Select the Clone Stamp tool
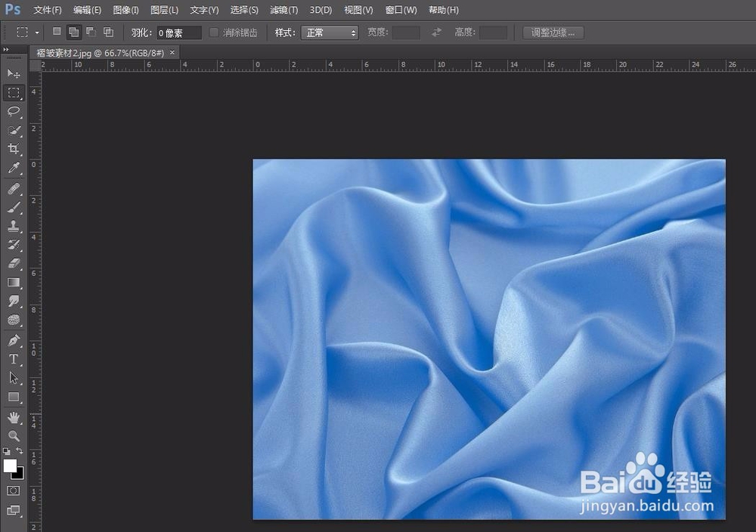756x532 pixels. [x=14, y=224]
